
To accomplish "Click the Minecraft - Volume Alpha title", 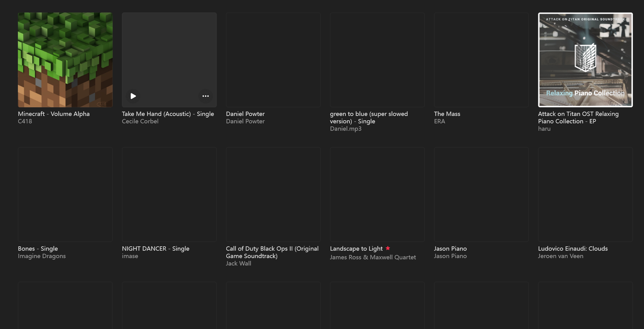I will (x=54, y=114).
